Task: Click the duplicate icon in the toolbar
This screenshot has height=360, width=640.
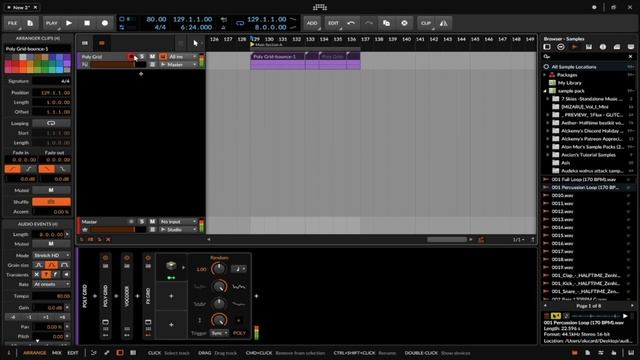Action: tap(387, 23)
